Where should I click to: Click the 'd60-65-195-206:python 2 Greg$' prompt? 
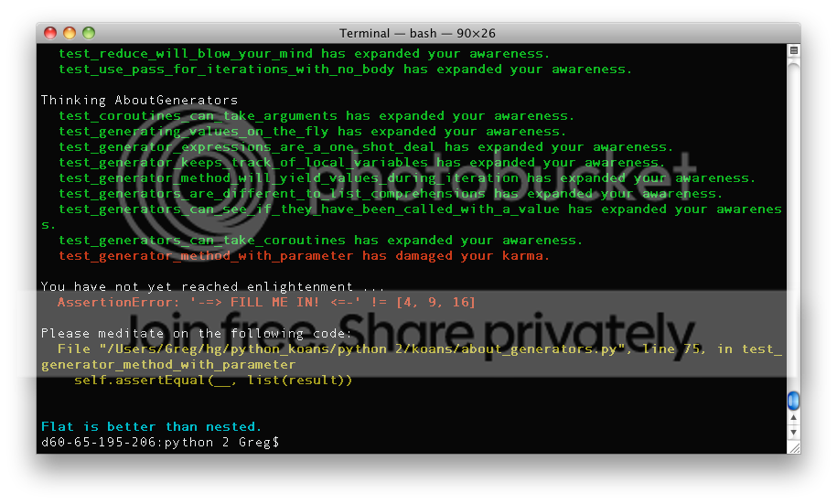tap(160, 442)
